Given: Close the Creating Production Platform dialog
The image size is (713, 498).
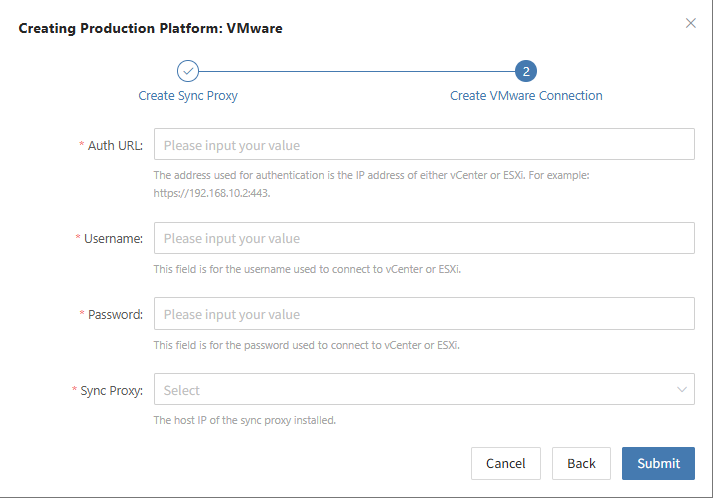Looking at the screenshot, I should point(691,23).
